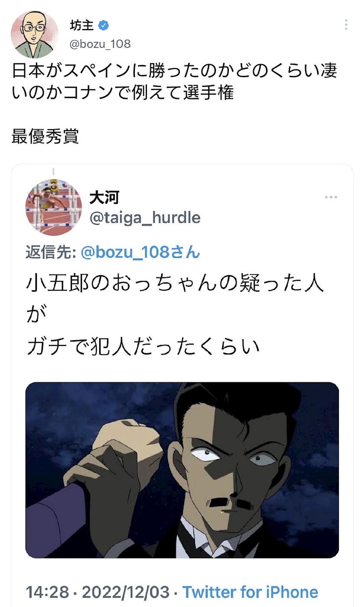Open the reply line starting 小五郎のおっちゃん

click(175, 285)
